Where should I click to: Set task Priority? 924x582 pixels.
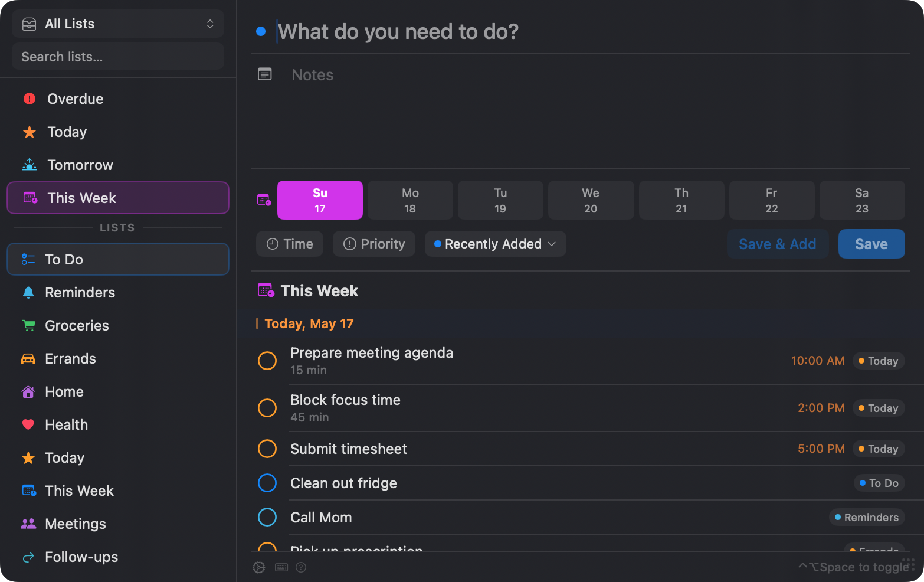[374, 244]
